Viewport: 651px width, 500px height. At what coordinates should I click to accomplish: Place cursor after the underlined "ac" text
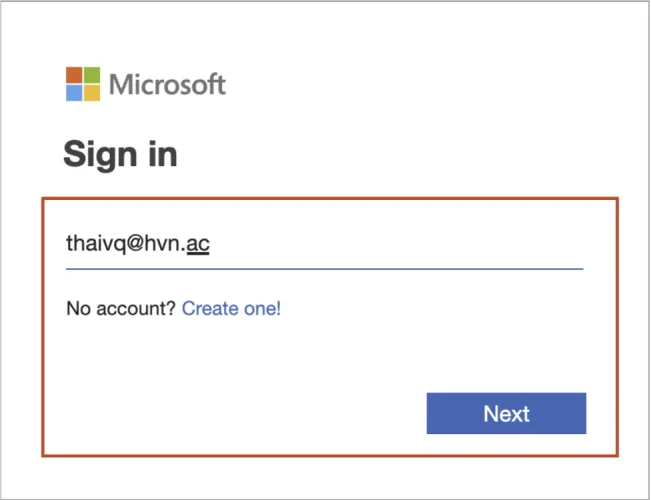[x=210, y=243]
